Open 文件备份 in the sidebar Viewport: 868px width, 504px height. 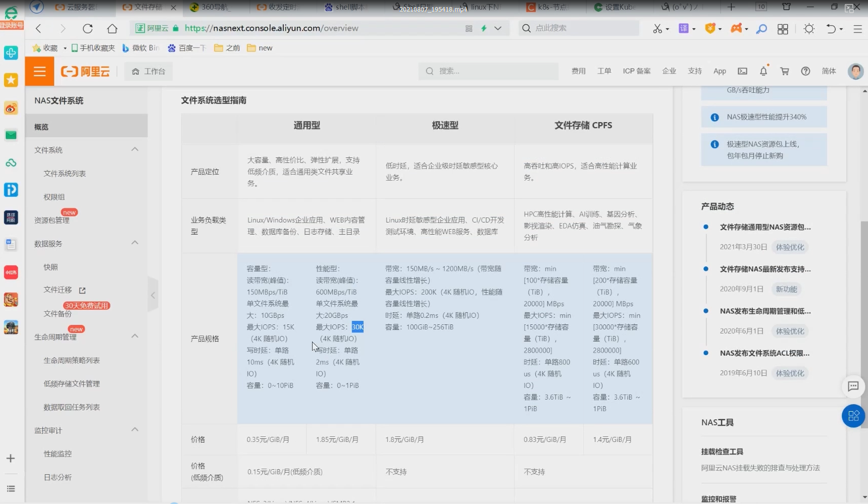point(58,313)
